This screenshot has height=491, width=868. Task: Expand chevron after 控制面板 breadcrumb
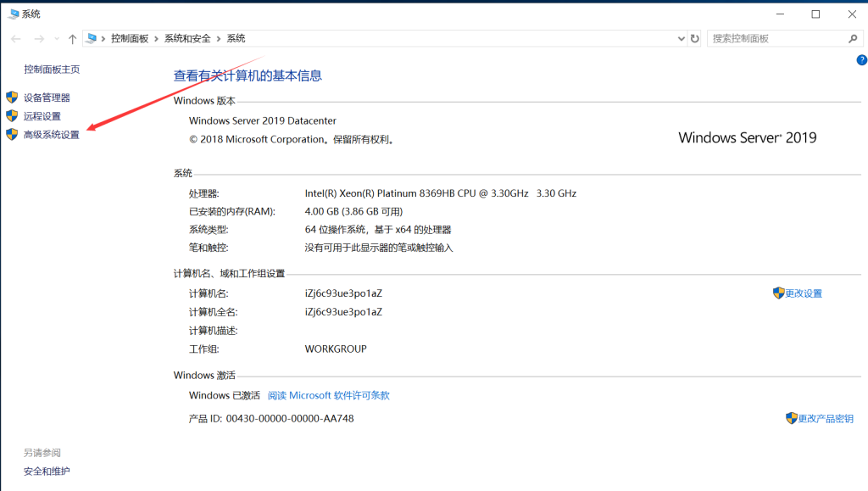pos(157,39)
